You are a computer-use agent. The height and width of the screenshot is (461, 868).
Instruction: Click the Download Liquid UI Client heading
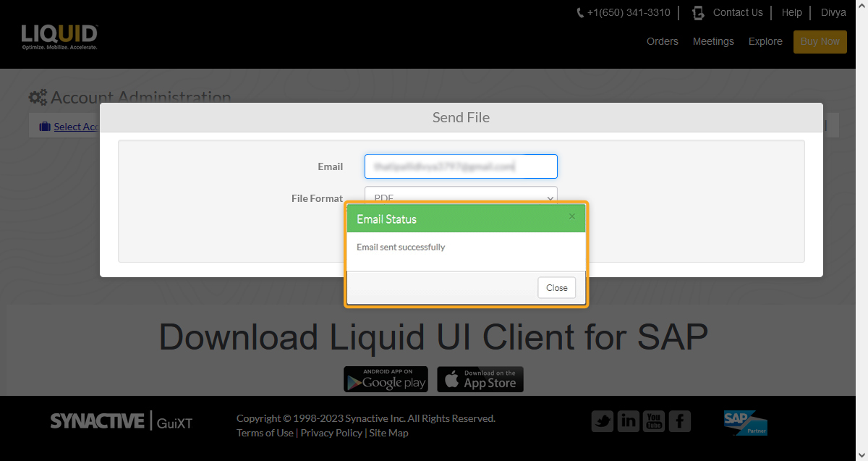click(433, 337)
